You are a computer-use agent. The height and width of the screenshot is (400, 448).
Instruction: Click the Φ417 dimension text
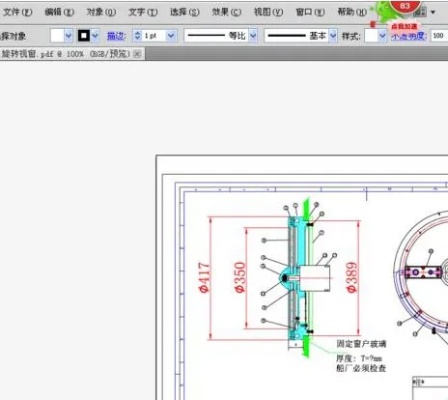(x=205, y=277)
